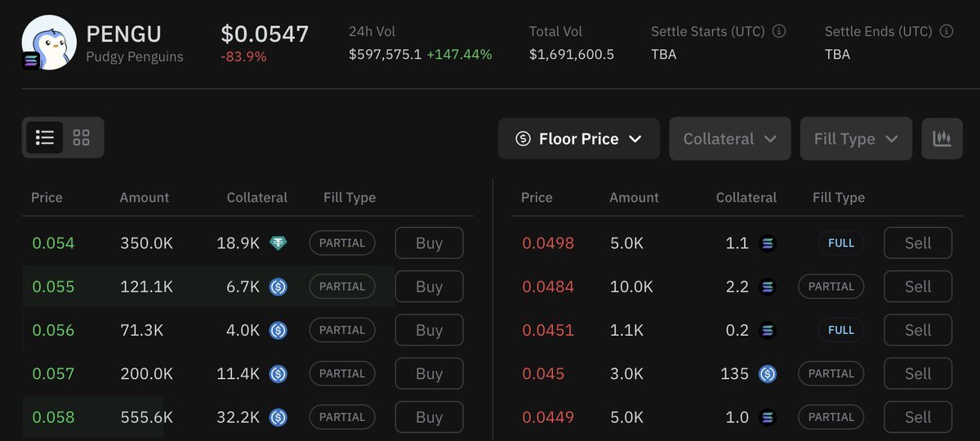Click the PENGU penguin avatar icon
The image size is (980, 441).
49,42
